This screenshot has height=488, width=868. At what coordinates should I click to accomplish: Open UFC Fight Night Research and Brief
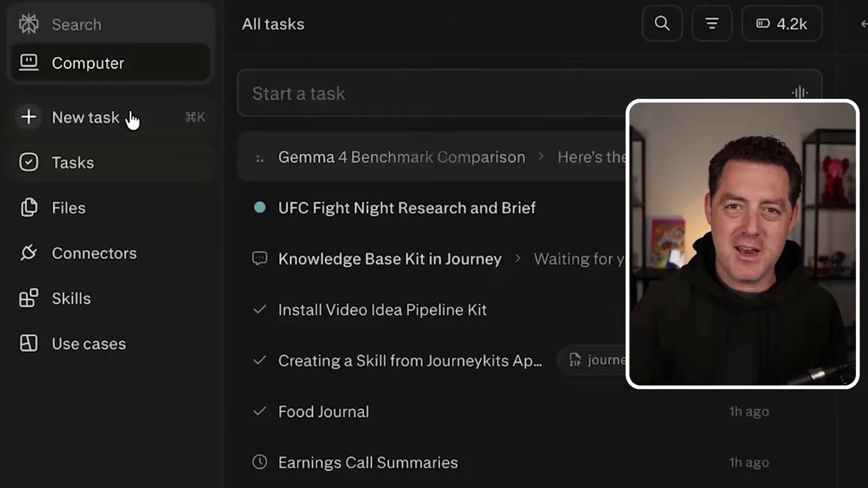[x=407, y=208]
